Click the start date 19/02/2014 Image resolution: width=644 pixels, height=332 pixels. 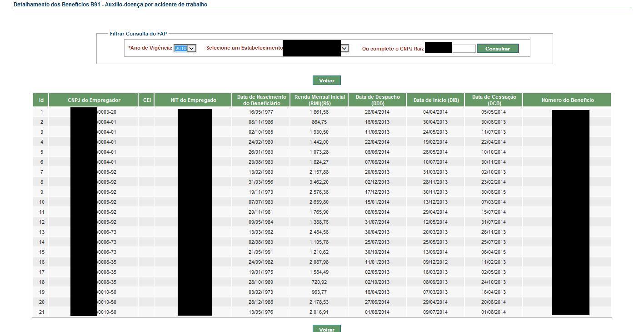pos(435,142)
